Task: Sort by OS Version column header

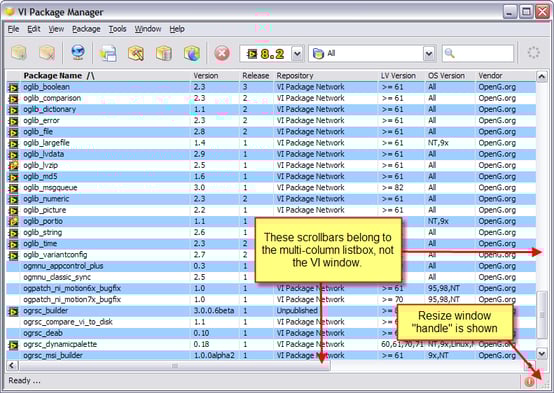Action: [x=446, y=76]
